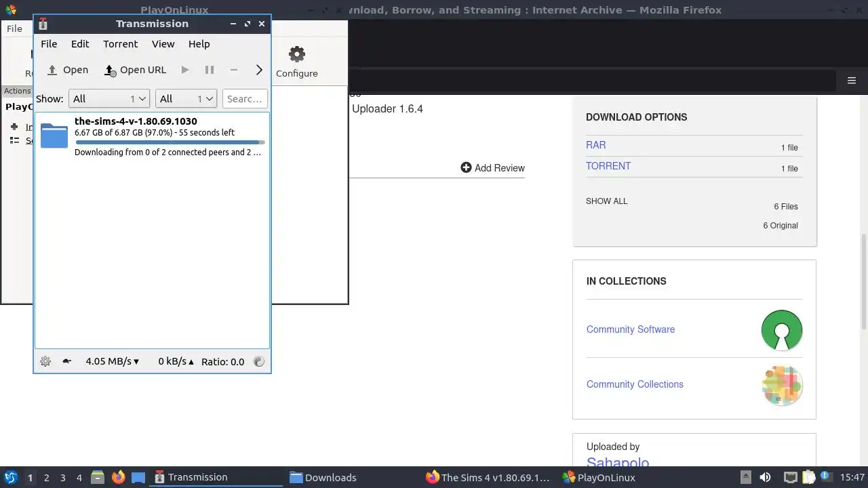Remove the torrent with the minus icon
Screen dimensions: 868x488
tap(234, 70)
